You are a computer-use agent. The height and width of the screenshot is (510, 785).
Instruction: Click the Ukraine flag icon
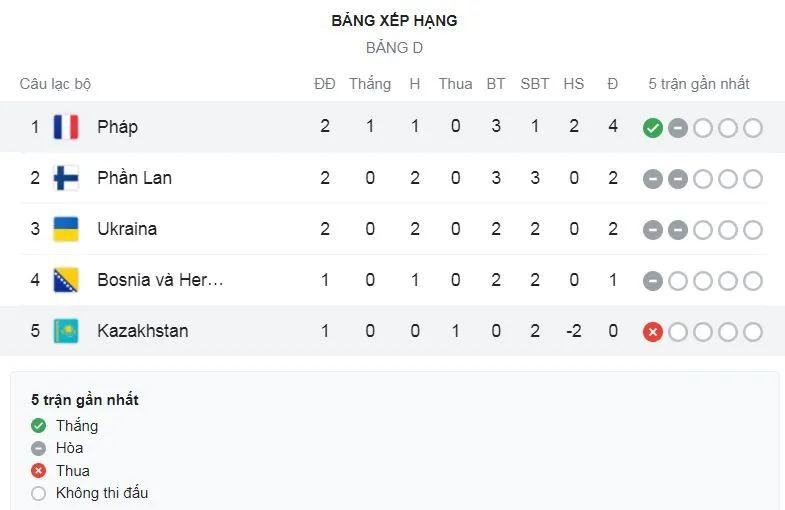(x=66, y=229)
